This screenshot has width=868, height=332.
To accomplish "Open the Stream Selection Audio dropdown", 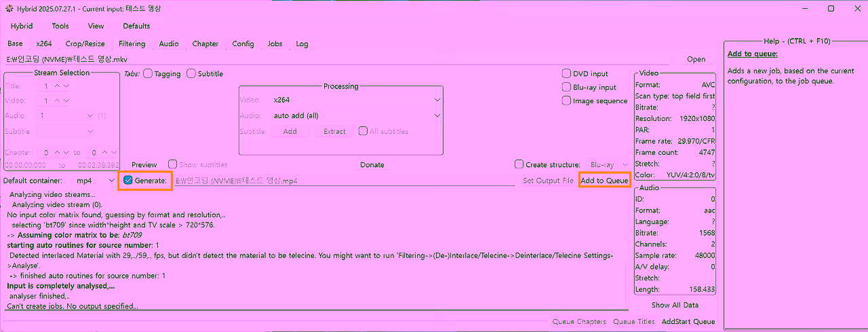I will (66, 115).
